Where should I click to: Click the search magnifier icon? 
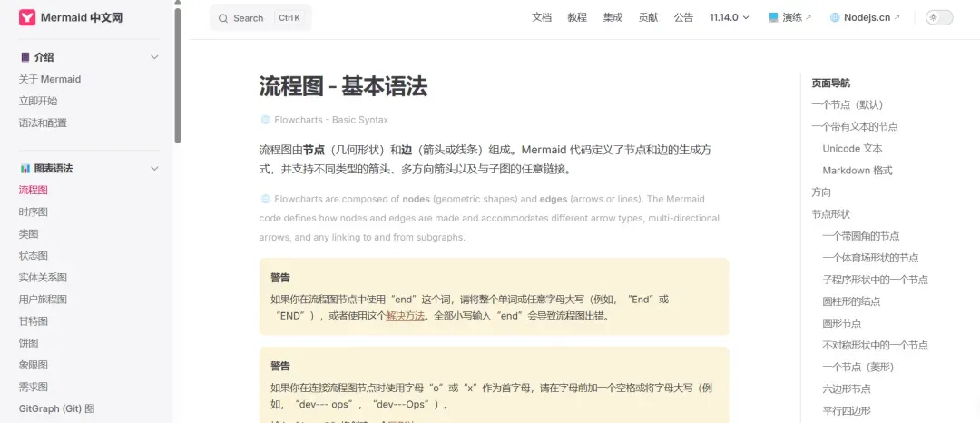(223, 18)
